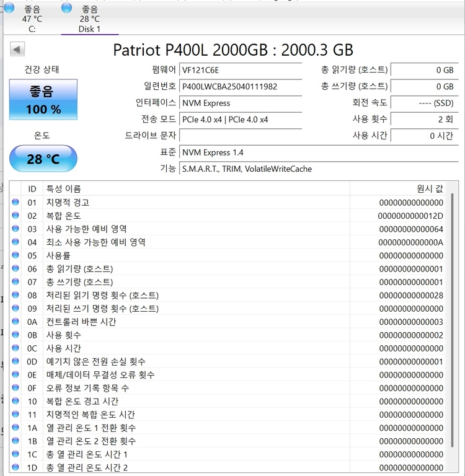Viewport: 465px width, 476px height.
Task: Click power on hours value 0 시간
Action: (x=424, y=135)
